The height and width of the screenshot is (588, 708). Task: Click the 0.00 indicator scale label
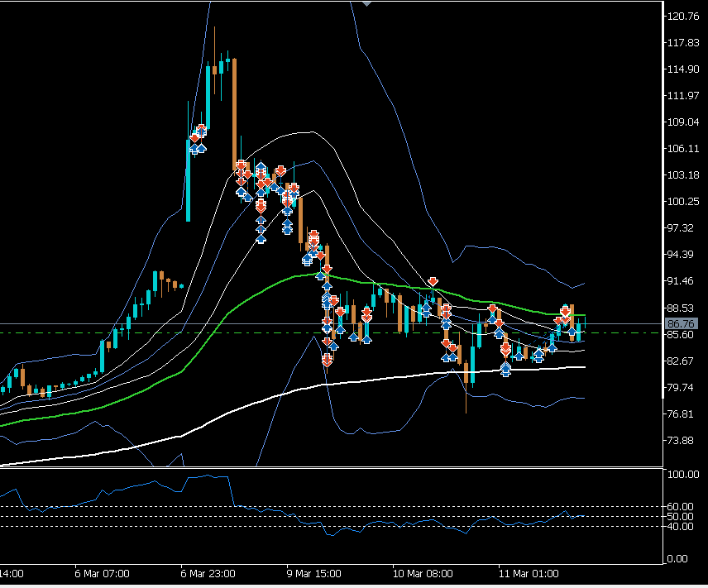point(677,559)
